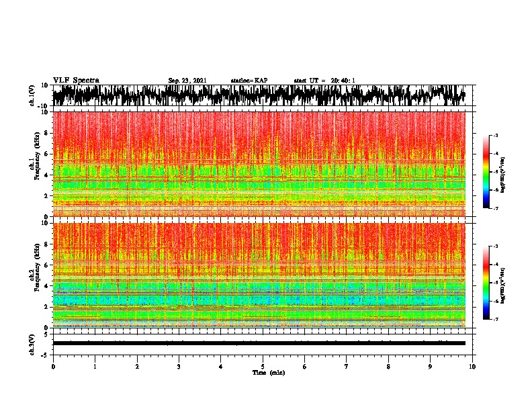This screenshot has height=411, width=532.
Task: Click time axis tick label "2"
Action: (x=137, y=367)
